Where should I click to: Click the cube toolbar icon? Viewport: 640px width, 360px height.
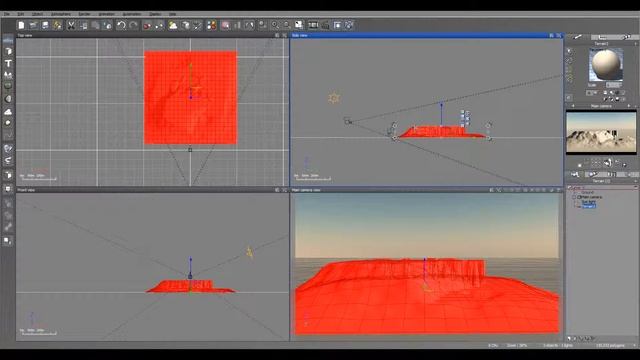[x=186, y=25]
